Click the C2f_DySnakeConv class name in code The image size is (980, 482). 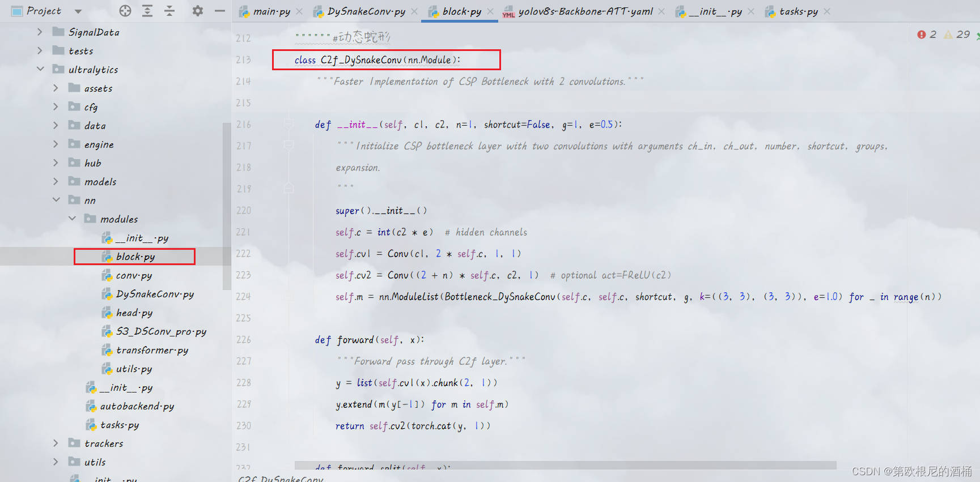361,60
